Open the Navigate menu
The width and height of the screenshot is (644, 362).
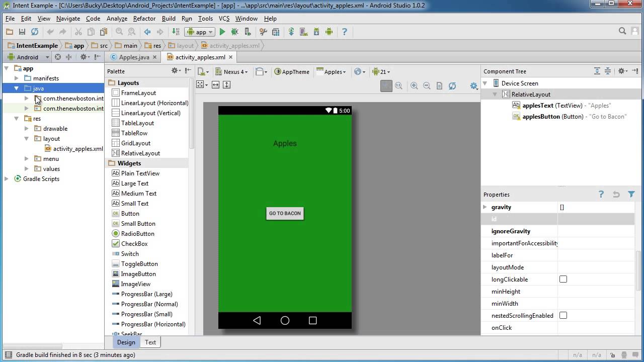click(68, 19)
